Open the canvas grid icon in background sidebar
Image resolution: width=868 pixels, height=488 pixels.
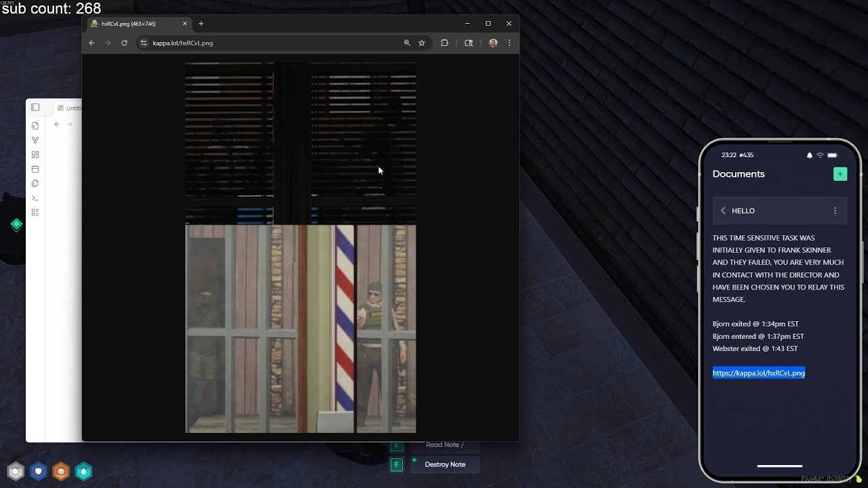point(35,155)
